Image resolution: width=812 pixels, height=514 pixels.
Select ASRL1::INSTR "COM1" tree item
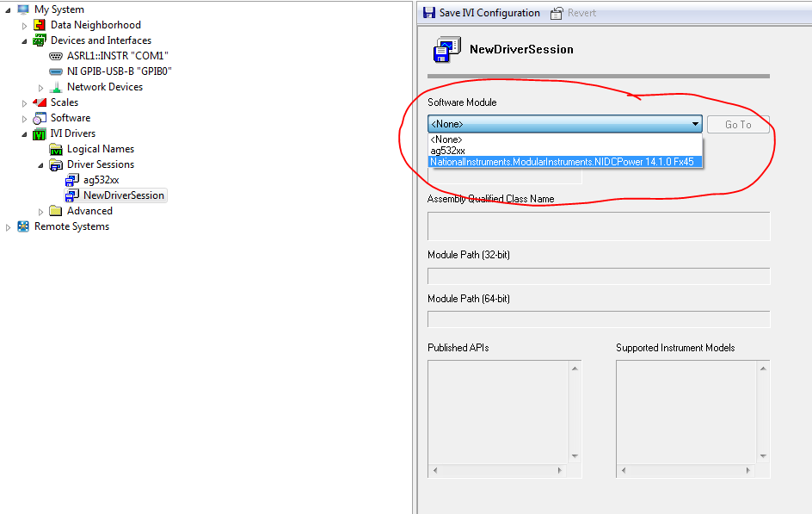117,56
